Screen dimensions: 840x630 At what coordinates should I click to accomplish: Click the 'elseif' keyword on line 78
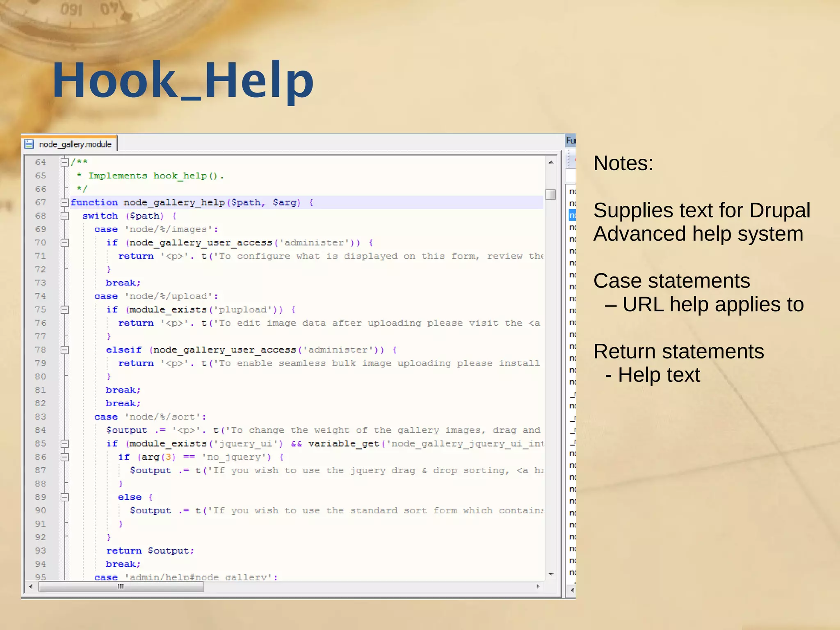[124, 350]
